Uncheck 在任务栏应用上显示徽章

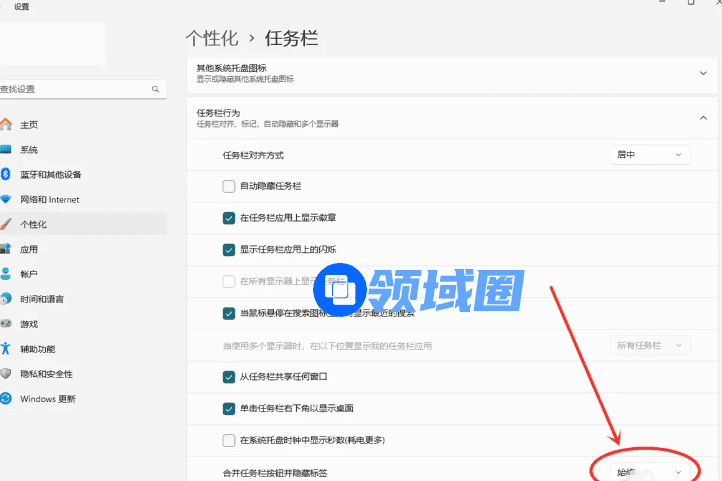pyautogui.click(x=229, y=218)
